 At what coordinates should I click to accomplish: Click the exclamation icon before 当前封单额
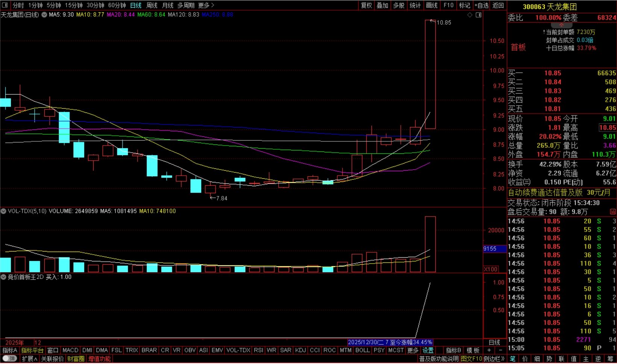544,32
